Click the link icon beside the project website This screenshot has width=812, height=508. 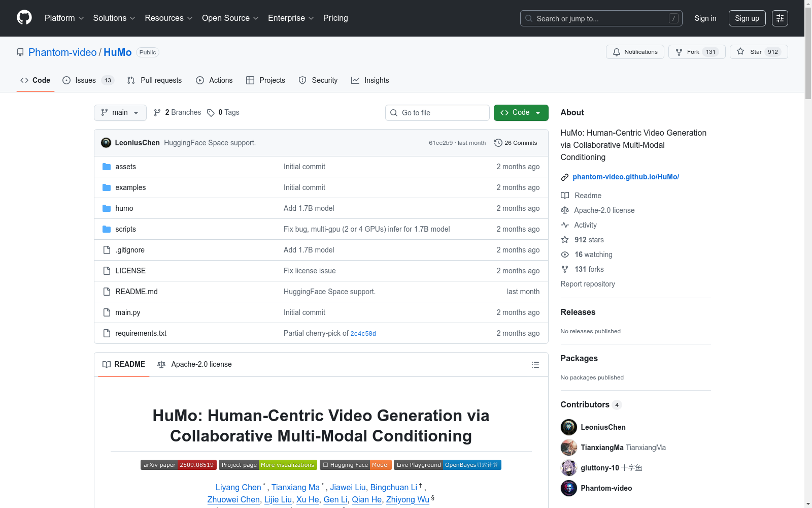(x=565, y=177)
